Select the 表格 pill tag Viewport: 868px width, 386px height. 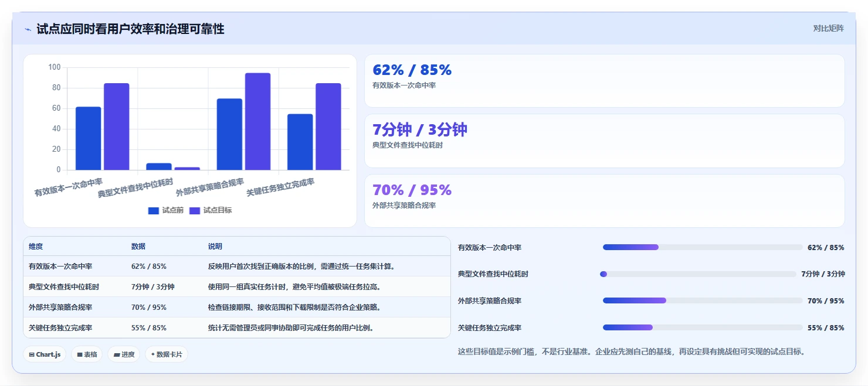87,354
